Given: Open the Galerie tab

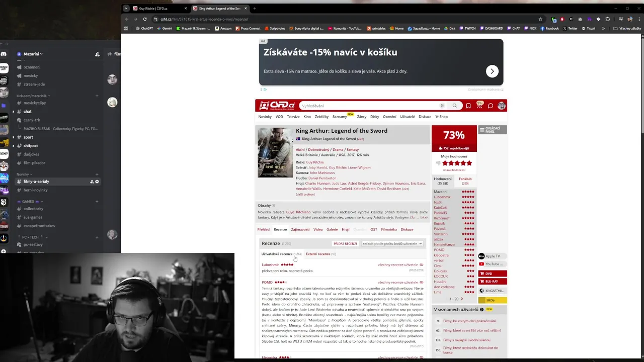Looking at the screenshot, I should (x=332, y=229).
